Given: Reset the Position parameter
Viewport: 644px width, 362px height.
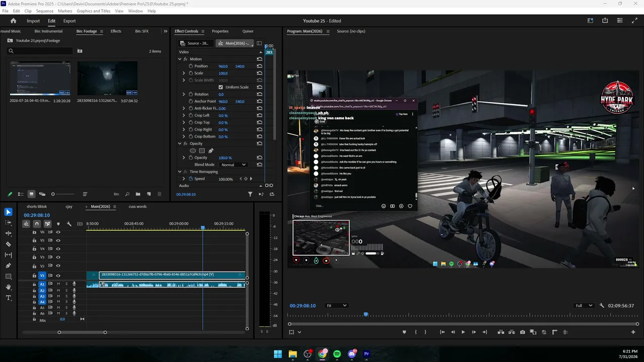Looking at the screenshot, I should click(x=260, y=66).
